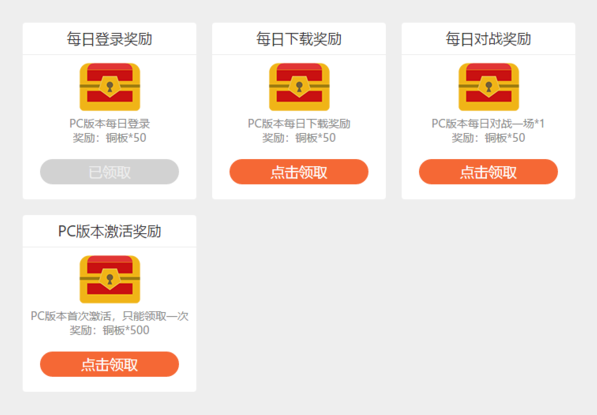Viewport: 597px width, 415px height.
Task: Claim the daily battle reward with 点击领取
Action: [488, 172]
